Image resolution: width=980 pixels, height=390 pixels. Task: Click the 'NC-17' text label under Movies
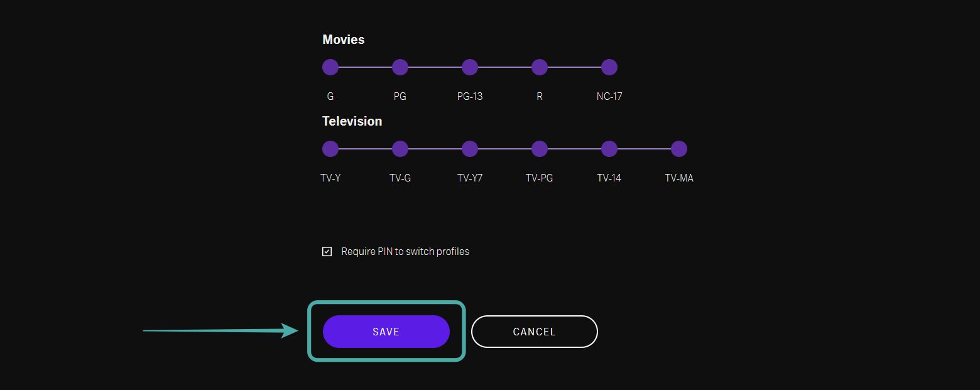[x=609, y=97]
